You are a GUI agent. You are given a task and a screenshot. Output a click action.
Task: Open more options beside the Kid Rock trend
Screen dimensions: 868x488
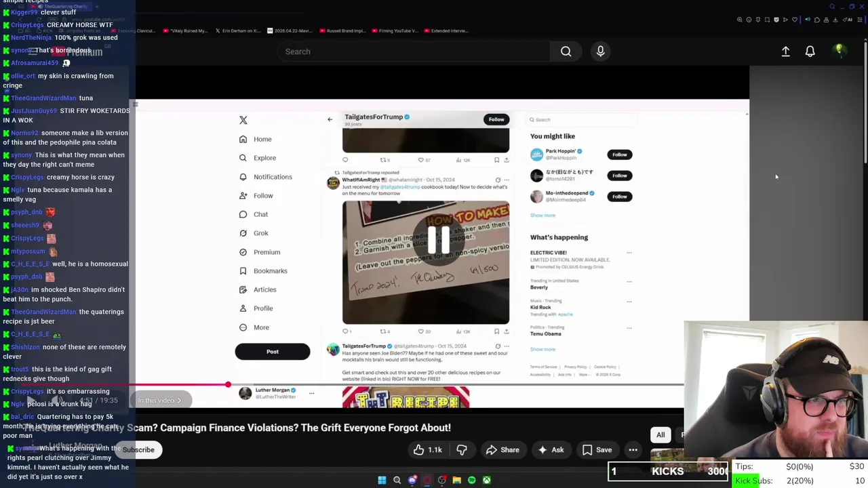click(x=629, y=301)
